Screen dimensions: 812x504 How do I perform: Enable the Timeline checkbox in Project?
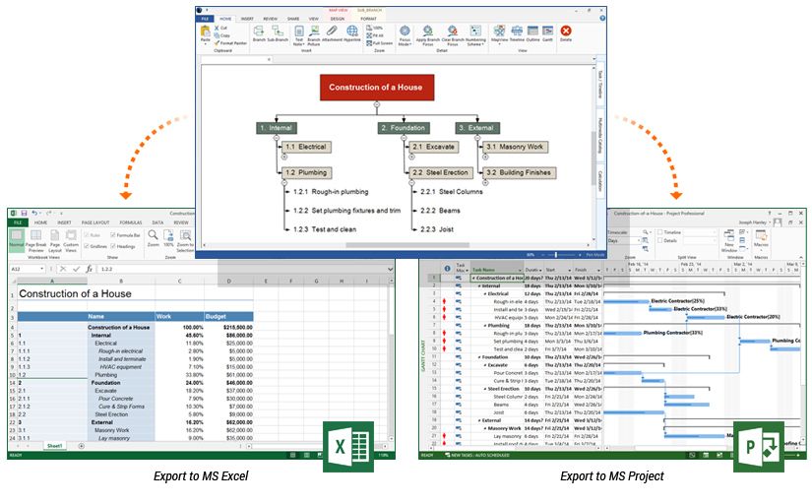point(659,232)
